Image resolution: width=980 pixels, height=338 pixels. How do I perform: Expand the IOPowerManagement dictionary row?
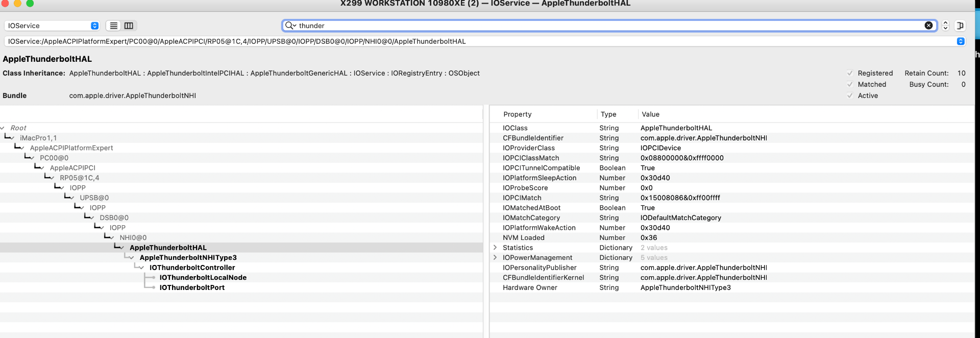point(495,257)
